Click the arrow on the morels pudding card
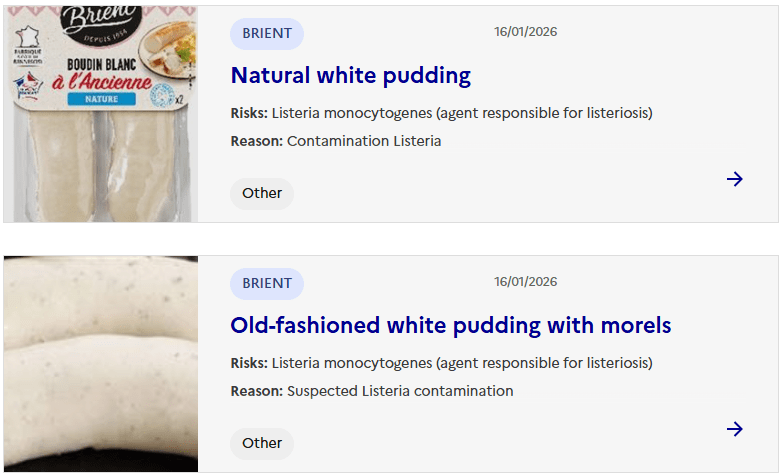 pos(735,429)
